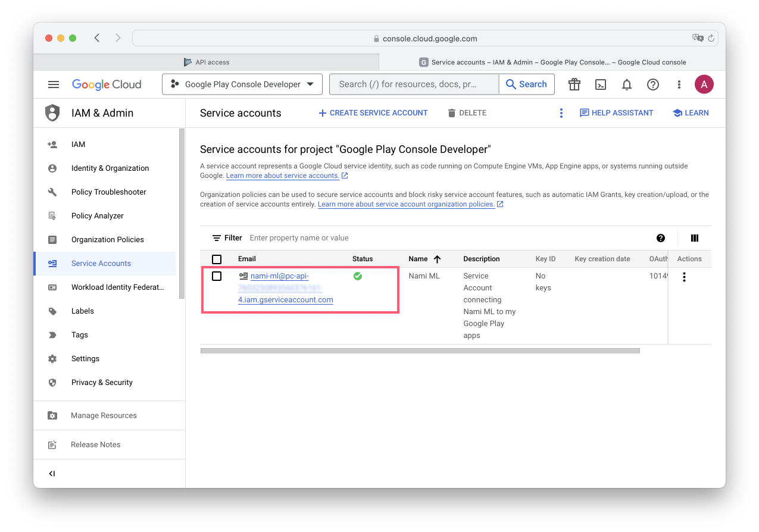
Task: Open Policy Troubleshooter
Action: pyautogui.click(x=105, y=192)
